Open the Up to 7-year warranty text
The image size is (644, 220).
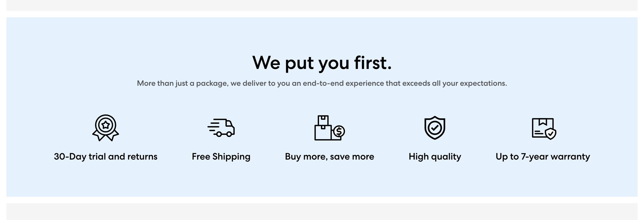pos(543,156)
